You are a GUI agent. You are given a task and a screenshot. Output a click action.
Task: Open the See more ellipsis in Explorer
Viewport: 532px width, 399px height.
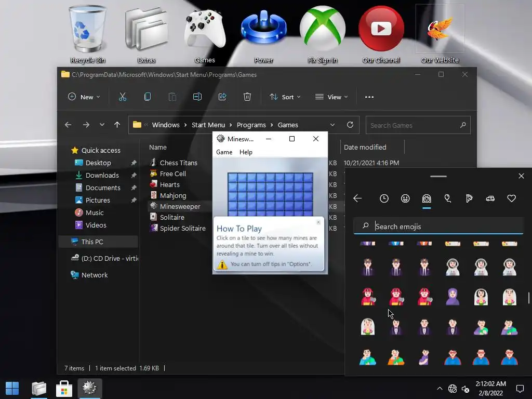point(369,97)
